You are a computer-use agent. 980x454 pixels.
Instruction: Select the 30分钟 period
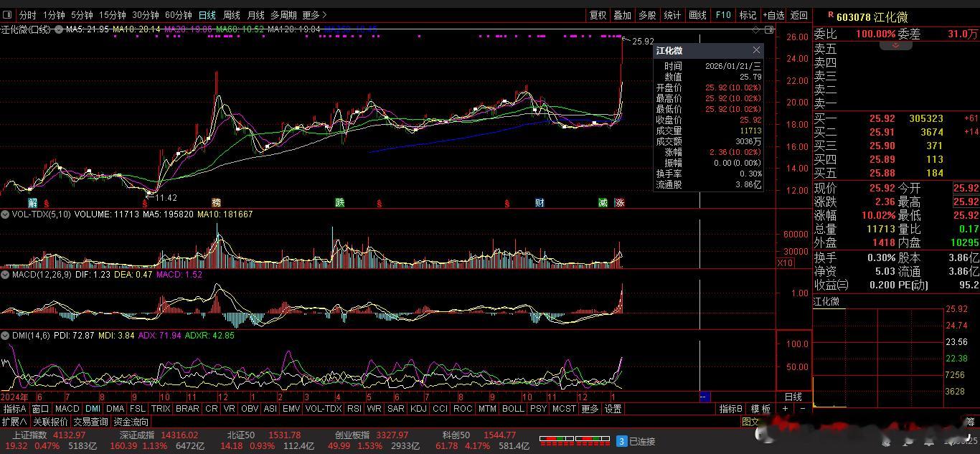point(146,15)
